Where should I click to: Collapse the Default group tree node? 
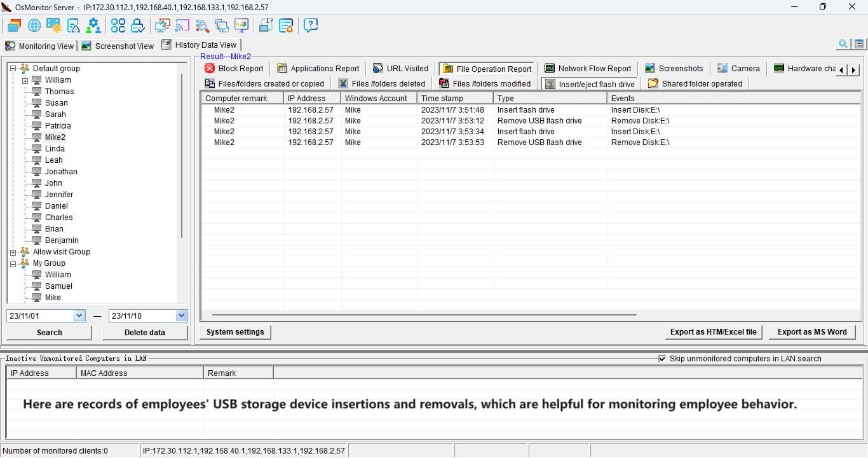[13, 69]
